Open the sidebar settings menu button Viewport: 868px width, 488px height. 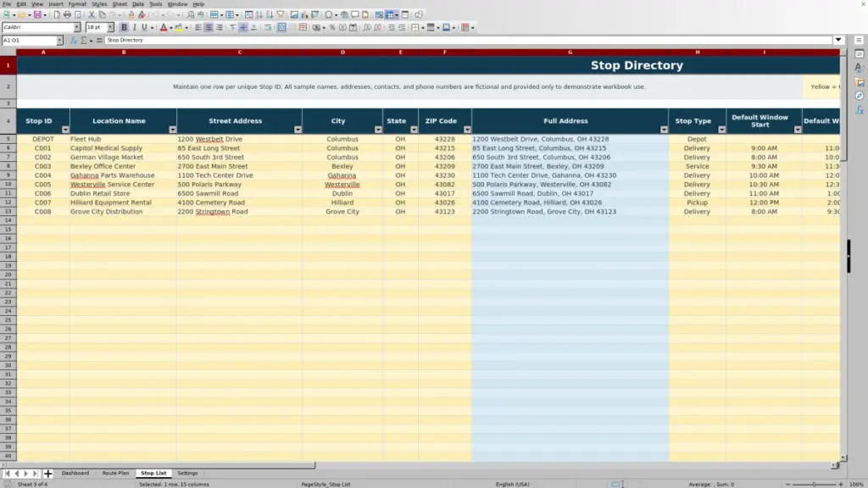tap(860, 40)
